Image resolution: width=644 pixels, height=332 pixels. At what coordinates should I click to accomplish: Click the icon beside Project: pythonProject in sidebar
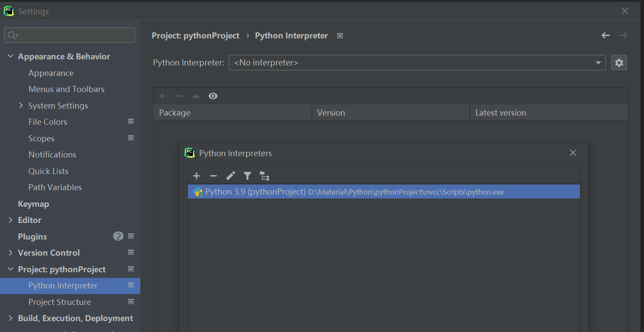pos(131,269)
